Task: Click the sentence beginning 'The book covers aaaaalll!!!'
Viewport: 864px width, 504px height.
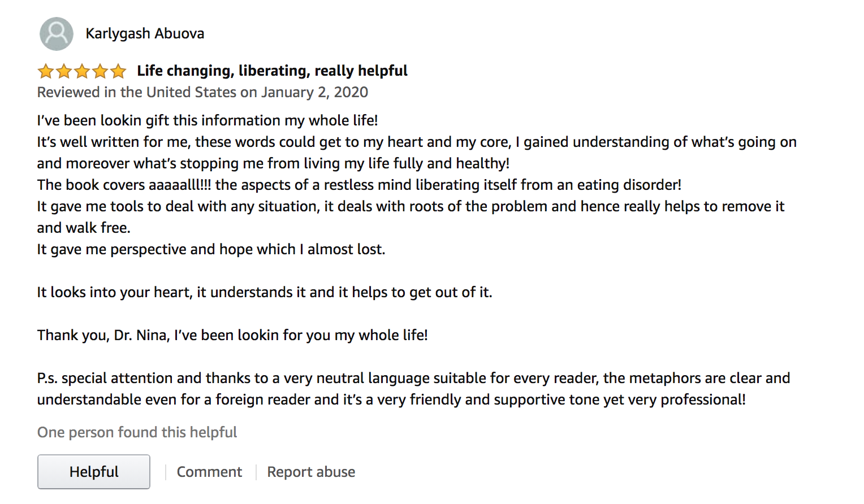Action: coord(359,185)
